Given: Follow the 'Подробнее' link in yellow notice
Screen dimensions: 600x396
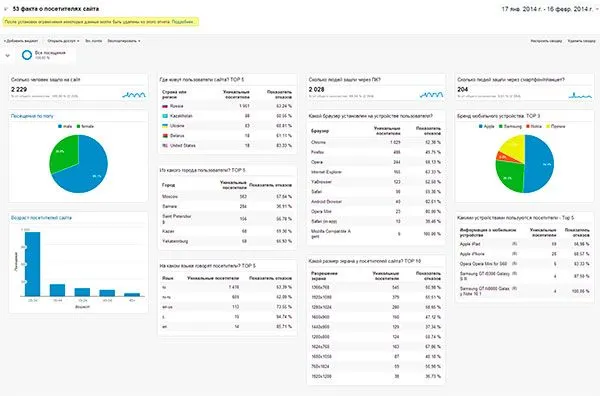Looking at the screenshot, I should pyautogui.click(x=183, y=22).
